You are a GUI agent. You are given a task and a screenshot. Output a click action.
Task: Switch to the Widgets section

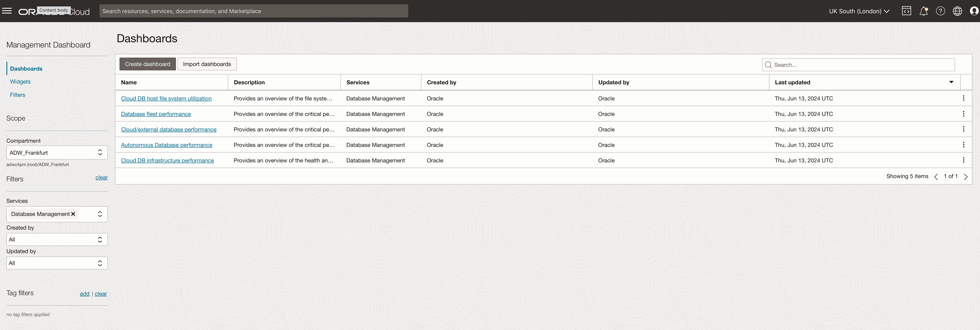pyautogui.click(x=20, y=81)
